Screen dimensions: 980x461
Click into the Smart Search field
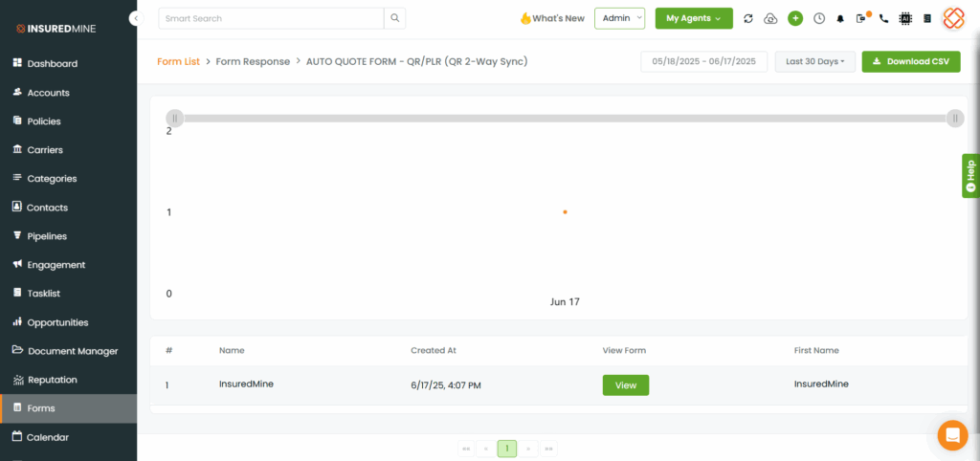[271, 18]
